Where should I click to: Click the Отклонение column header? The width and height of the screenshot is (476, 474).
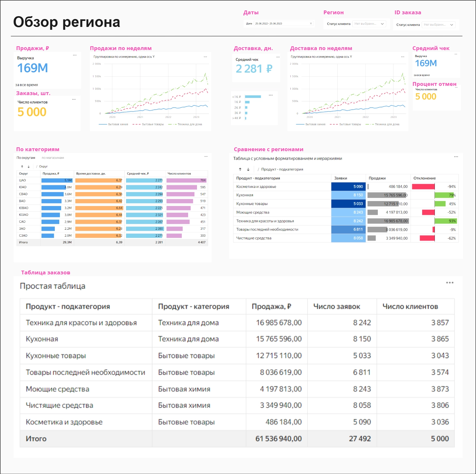pyautogui.click(x=424, y=178)
